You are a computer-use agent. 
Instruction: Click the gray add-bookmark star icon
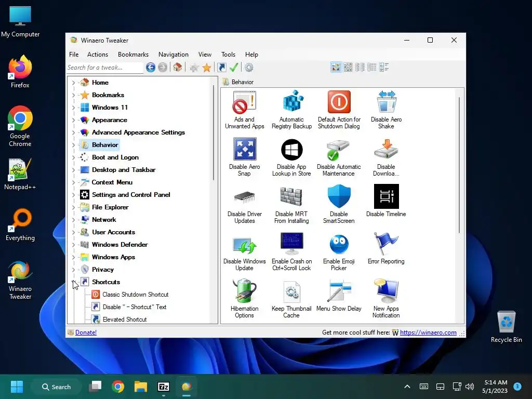194,68
